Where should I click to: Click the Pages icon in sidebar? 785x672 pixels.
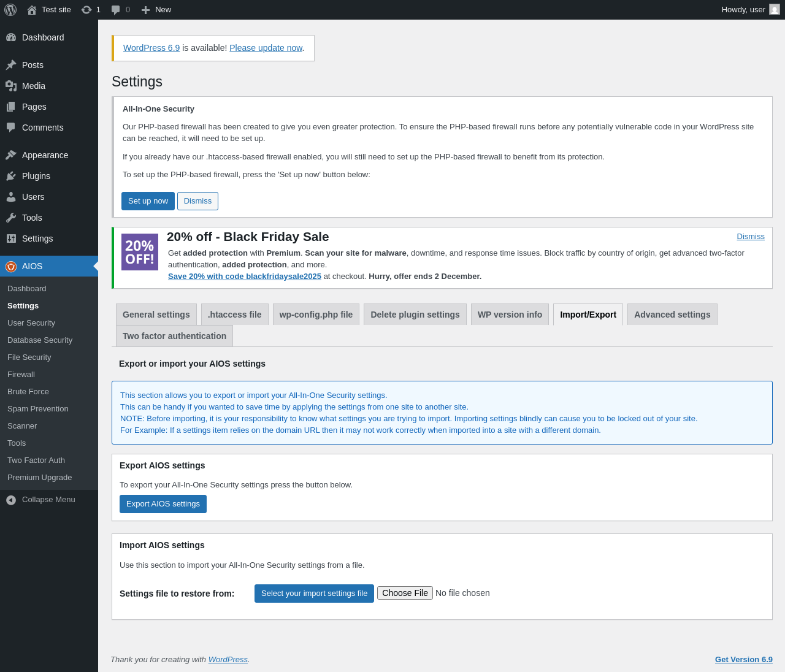[x=11, y=107]
